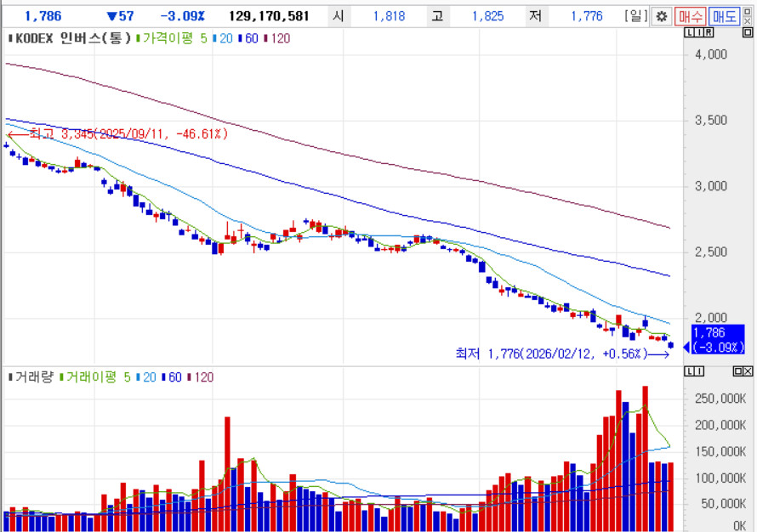
Task: Click the volume figure 129,170,581
Action: coord(269,16)
